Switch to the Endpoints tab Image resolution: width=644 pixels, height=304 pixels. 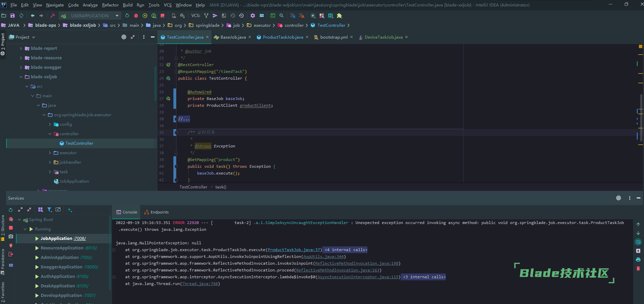pyautogui.click(x=156, y=212)
